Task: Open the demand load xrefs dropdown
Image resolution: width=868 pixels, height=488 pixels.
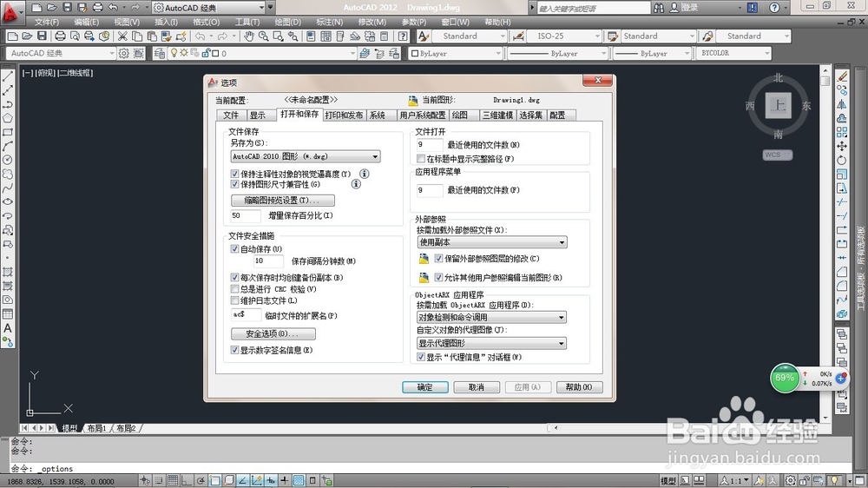Action: click(492, 242)
